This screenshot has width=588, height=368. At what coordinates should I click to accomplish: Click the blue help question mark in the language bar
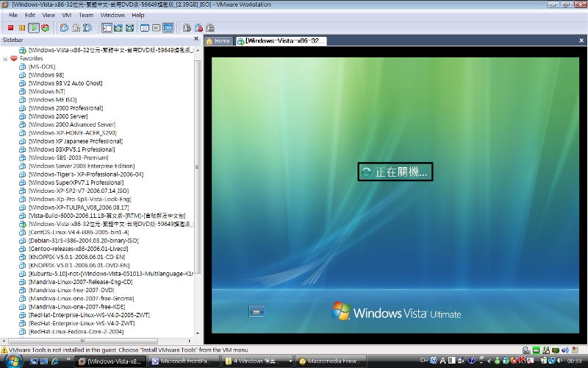click(x=471, y=361)
